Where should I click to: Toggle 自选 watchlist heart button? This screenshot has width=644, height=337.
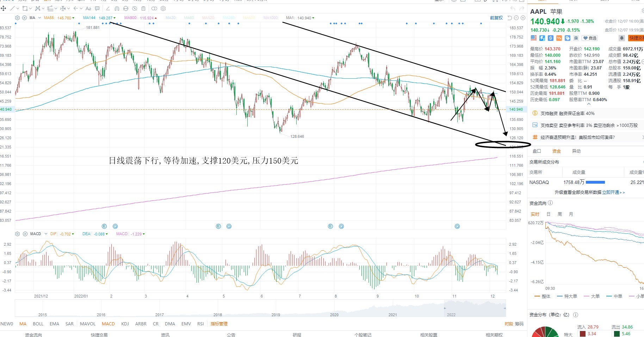click(x=590, y=38)
